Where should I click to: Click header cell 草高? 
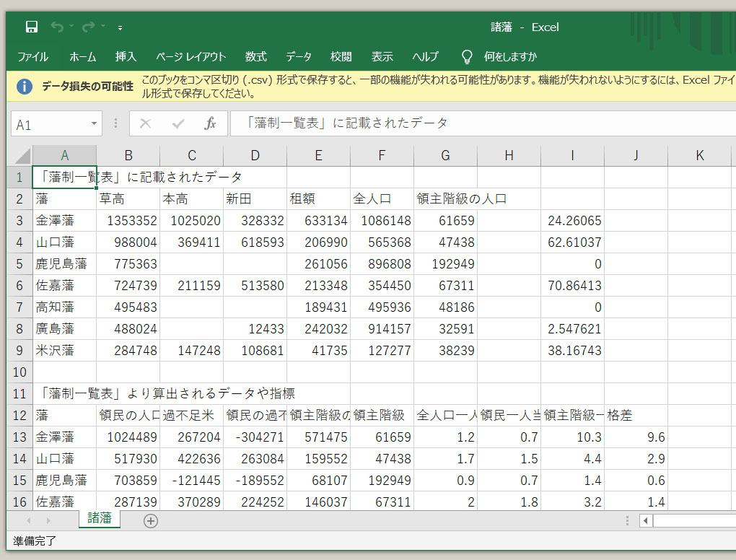coord(128,199)
